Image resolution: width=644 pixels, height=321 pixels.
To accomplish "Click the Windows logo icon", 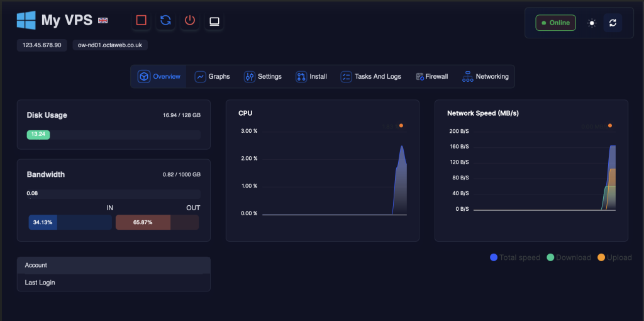I will point(26,20).
